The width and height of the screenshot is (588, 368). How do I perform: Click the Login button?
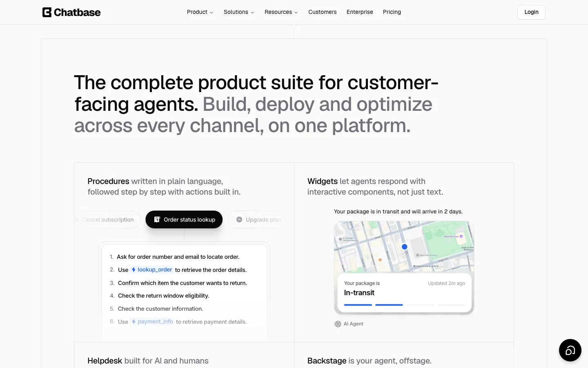click(531, 12)
